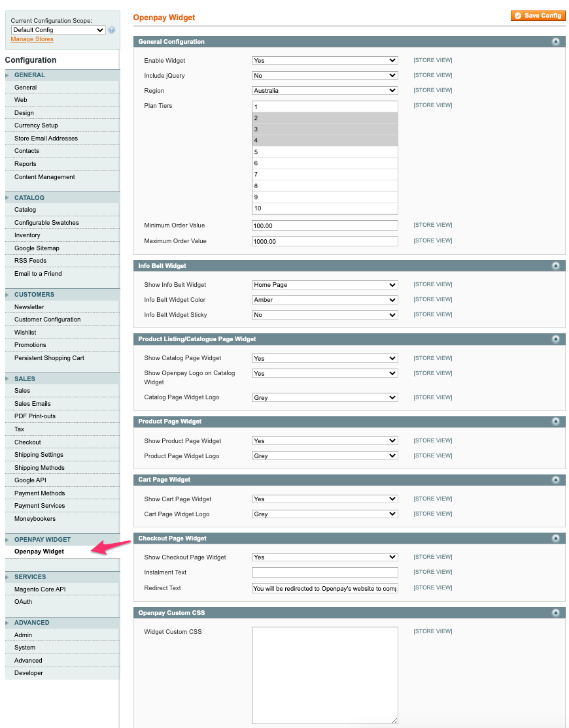Open Developer settings under Advanced
Screen dimensions: 569x728
[28, 672]
